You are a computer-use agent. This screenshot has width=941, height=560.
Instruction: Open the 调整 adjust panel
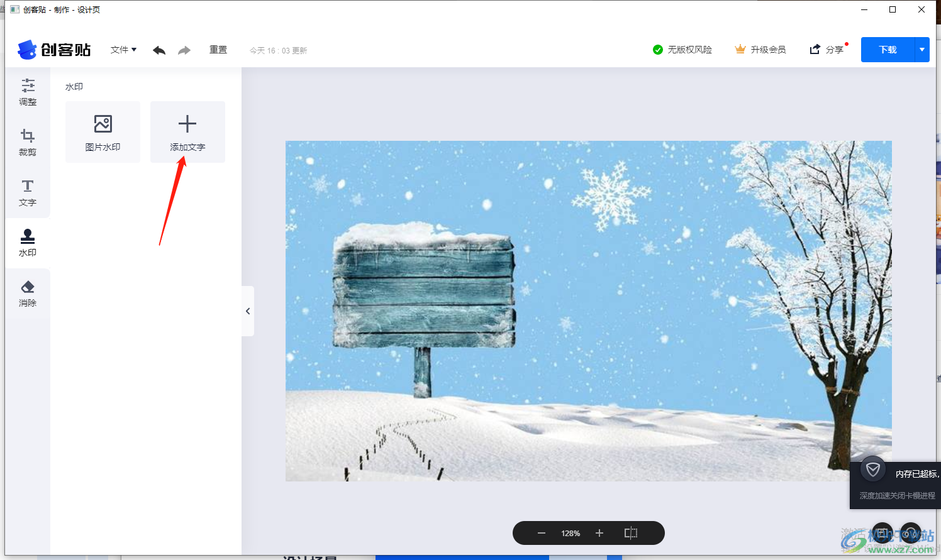28,92
